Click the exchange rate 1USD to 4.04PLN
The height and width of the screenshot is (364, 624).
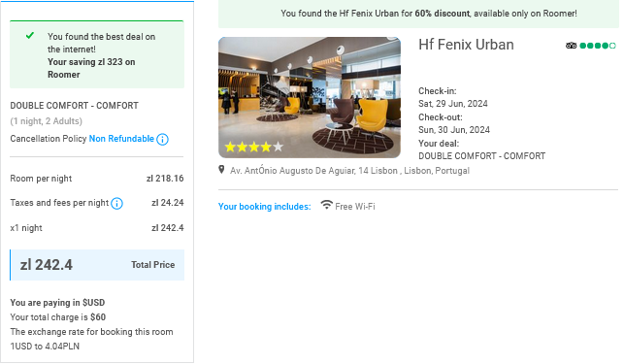point(45,347)
